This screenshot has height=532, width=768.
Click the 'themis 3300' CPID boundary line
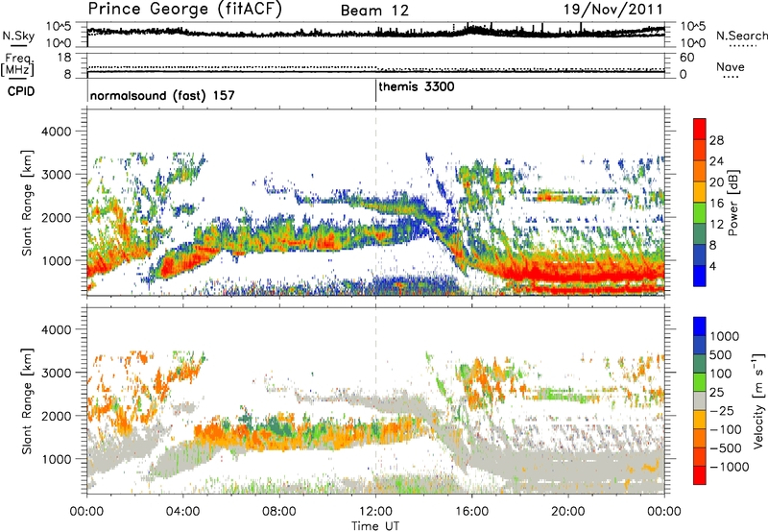point(375,90)
